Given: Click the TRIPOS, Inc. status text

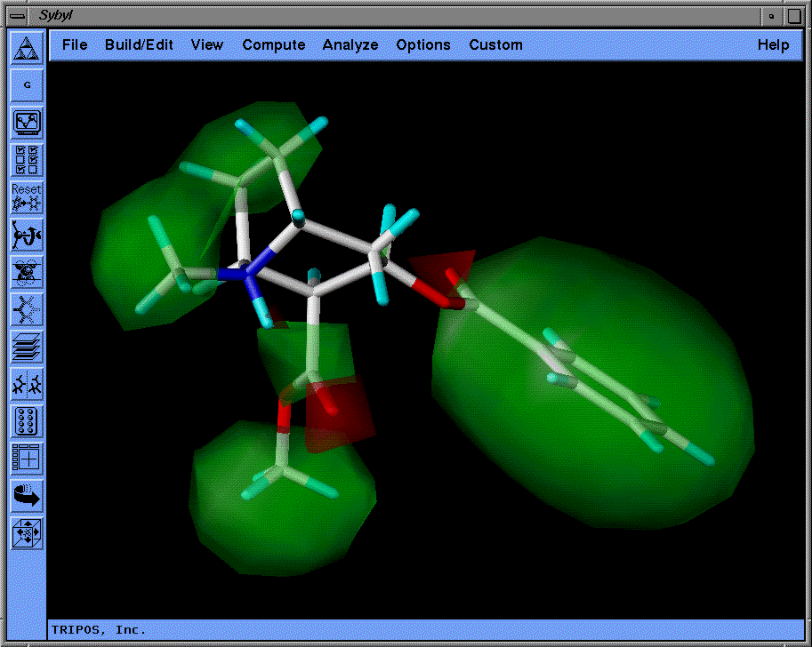Looking at the screenshot, I should [x=99, y=630].
